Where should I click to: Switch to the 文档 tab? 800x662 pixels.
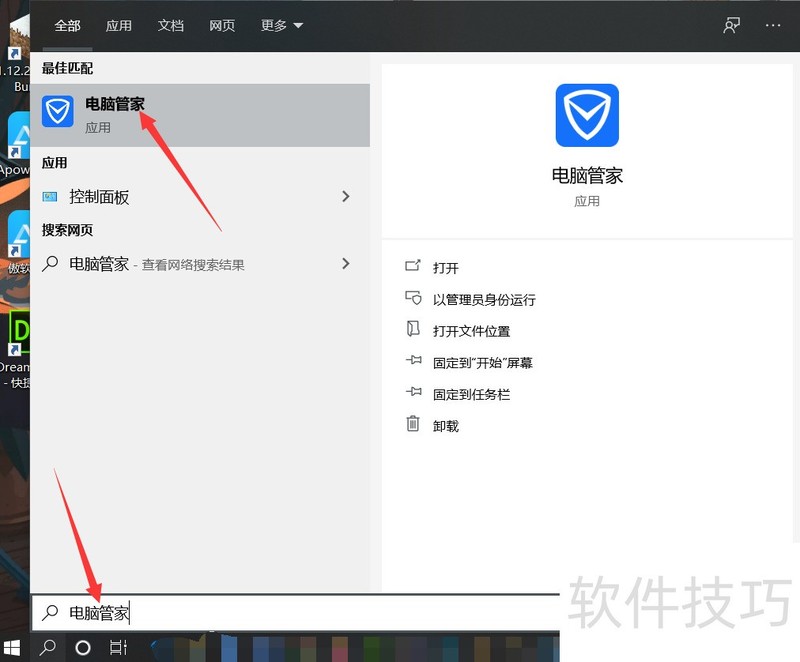coord(170,26)
